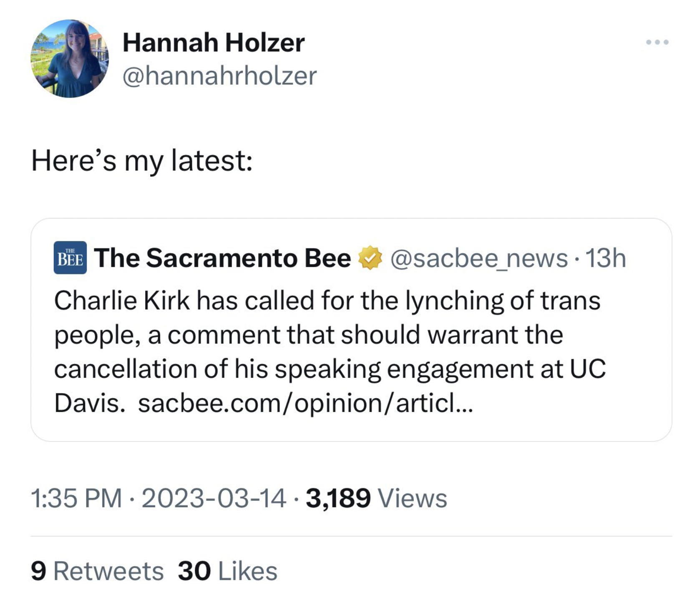Image resolution: width=700 pixels, height=602 pixels.
Task: Show the 9 Retweets list
Action: coord(97,571)
